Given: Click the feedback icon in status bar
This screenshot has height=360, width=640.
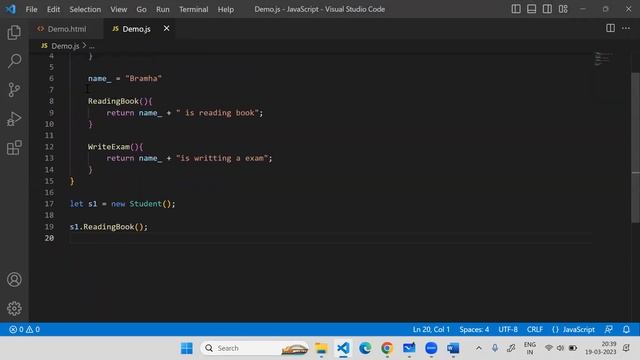Looking at the screenshot, I should [609, 329].
